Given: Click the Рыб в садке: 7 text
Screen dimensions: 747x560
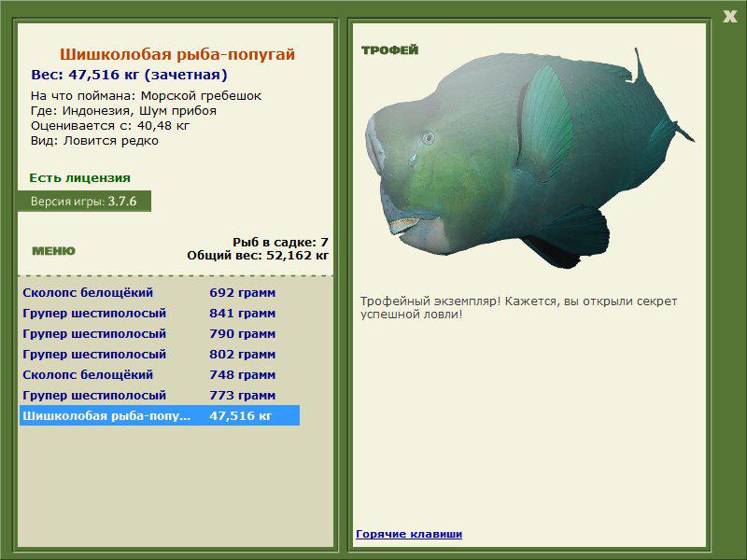Looking at the screenshot, I should tap(281, 242).
